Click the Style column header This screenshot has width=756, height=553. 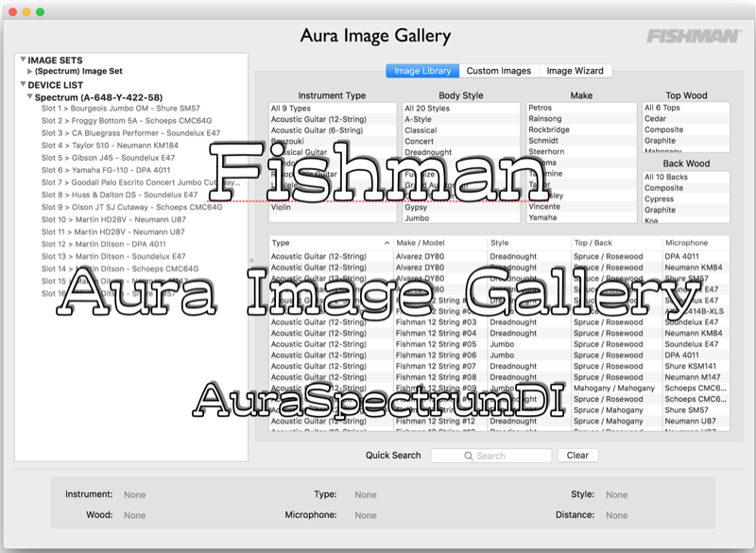tap(529, 243)
